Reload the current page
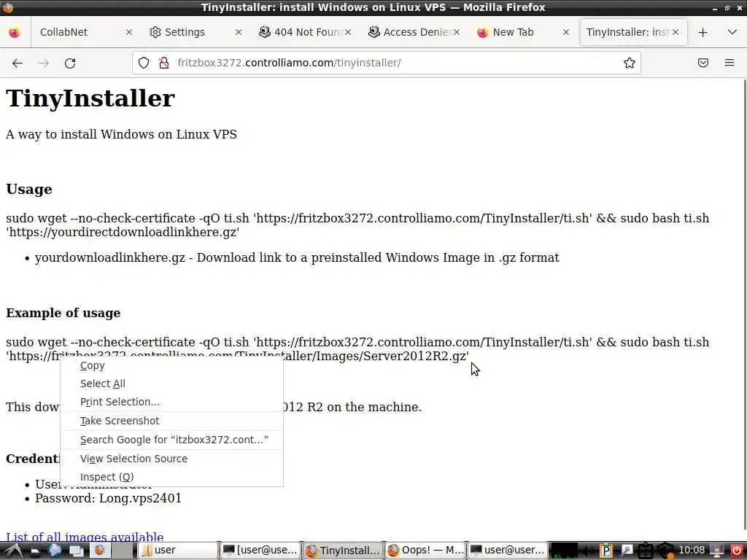The image size is (747, 560). point(70,63)
